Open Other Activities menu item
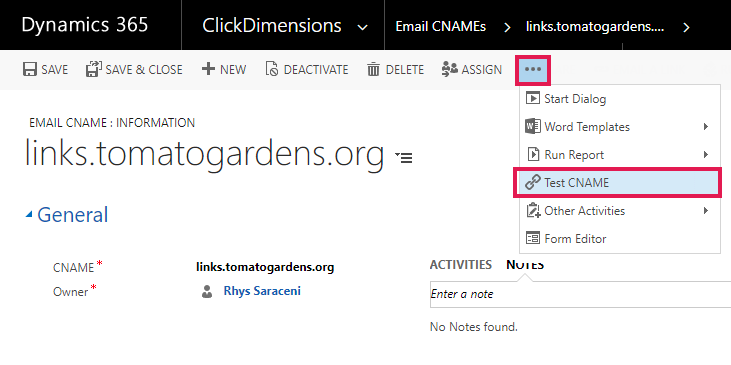 click(620, 211)
